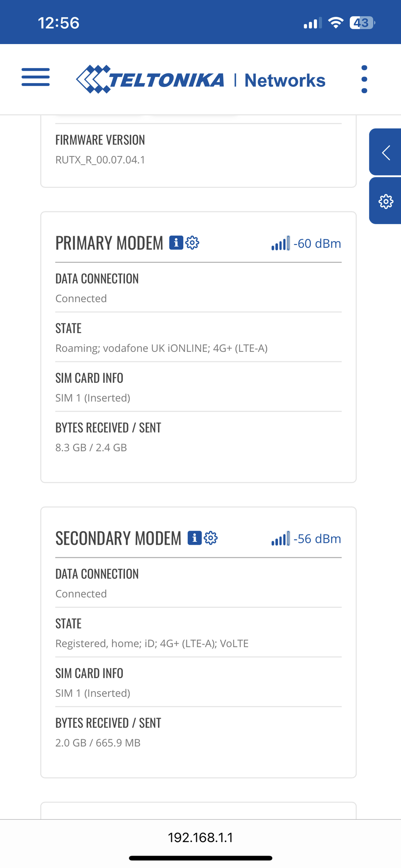Screen dimensions: 401x868
Task: Tap the phone battery indicator
Action: pos(362,22)
